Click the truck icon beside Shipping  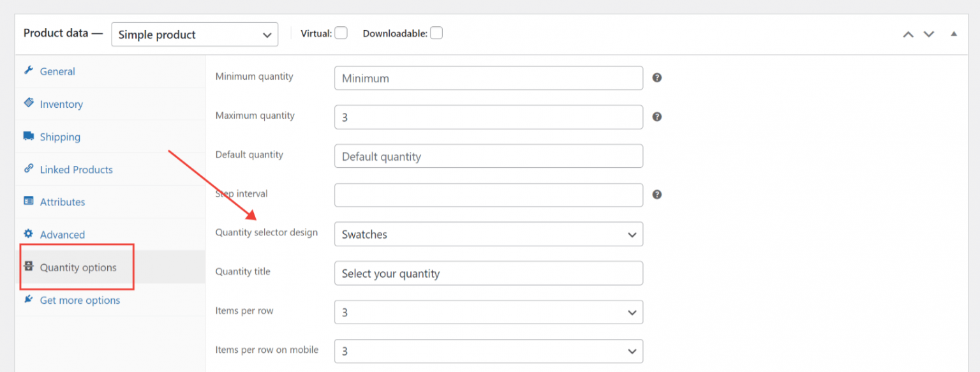tap(27, 136)
